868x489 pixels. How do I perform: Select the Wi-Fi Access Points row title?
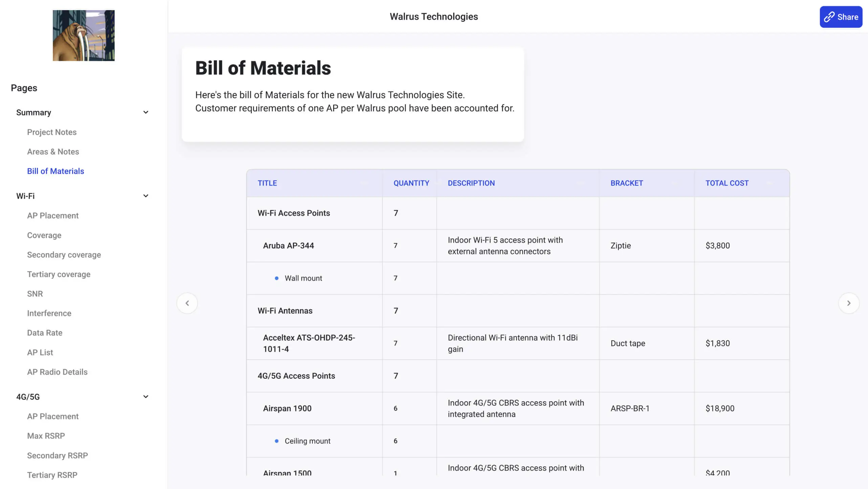click(294, 213)
